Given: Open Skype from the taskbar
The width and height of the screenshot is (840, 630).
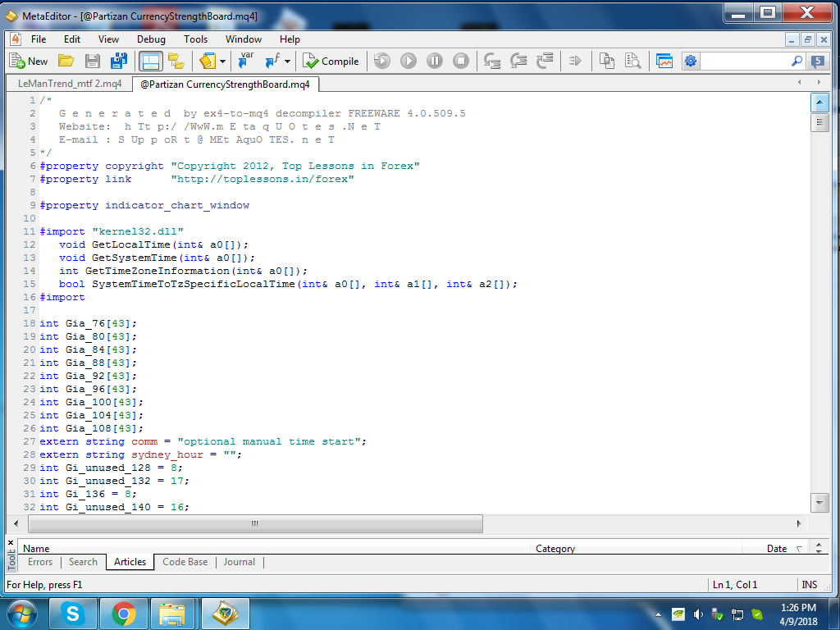Looking at the screenshot, I should (x=73, y=614).
